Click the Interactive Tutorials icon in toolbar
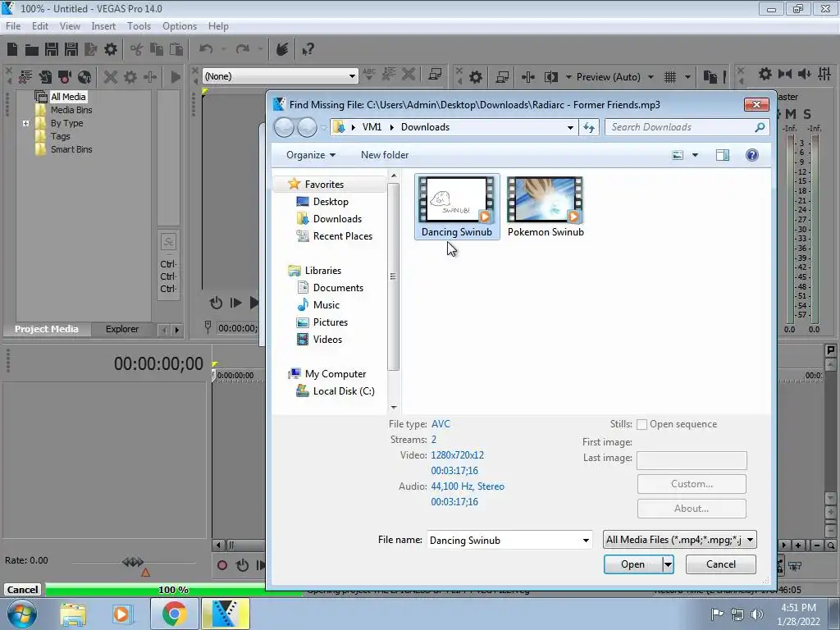The height and width of the screenshot is (630, 840). click(x=282, y=50)
